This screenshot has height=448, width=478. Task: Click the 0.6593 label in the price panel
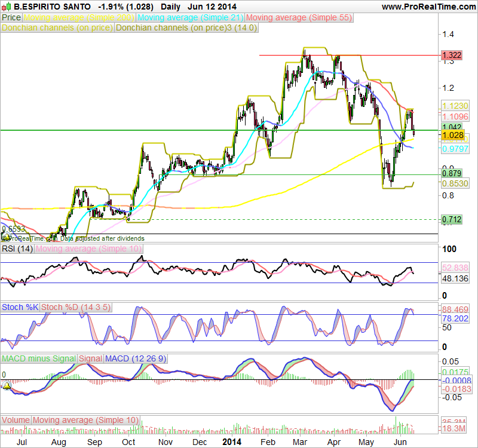tap(13, 229)
